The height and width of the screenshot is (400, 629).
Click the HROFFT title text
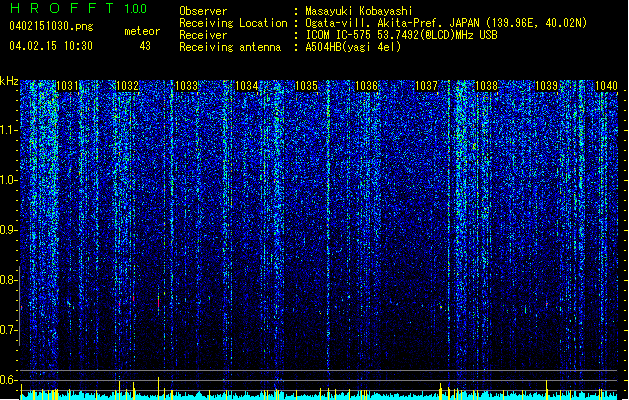62,8
